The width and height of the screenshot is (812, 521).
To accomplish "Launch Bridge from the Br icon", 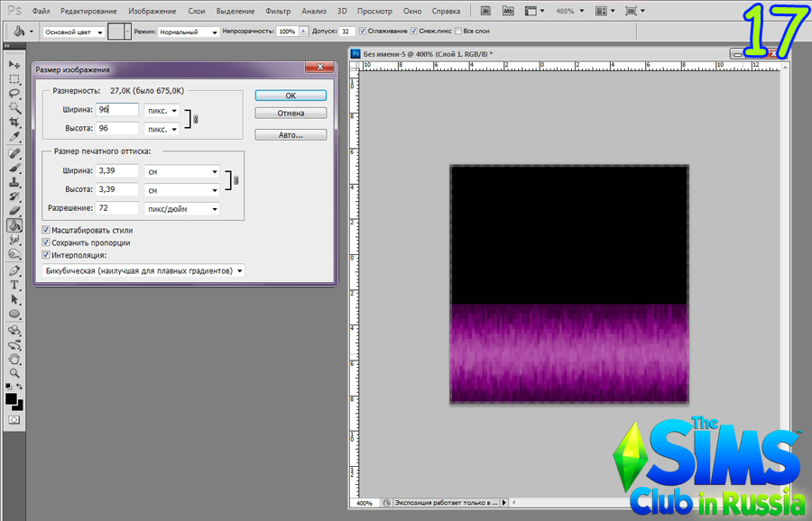I will pos(486,11).
